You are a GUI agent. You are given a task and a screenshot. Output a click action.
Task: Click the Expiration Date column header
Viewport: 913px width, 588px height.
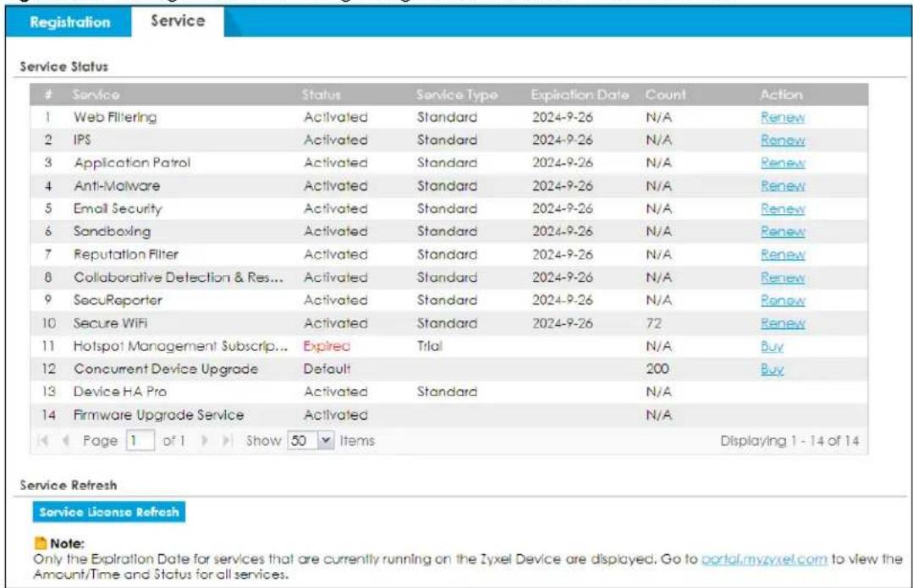click(x=580, y=94)
